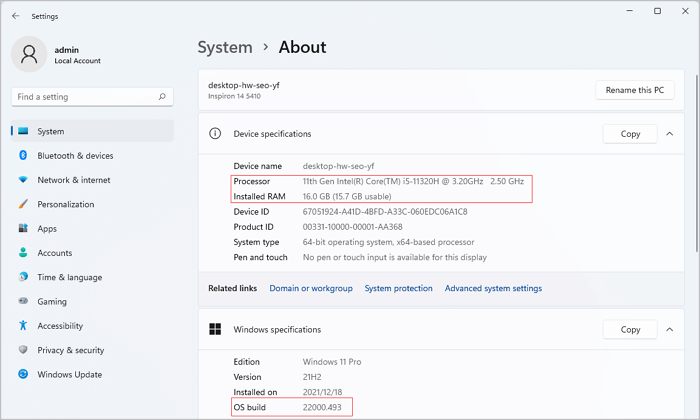Click the Privacy & security shield icon
This screenshot has height=420, width=700.
tap(23, 350)
